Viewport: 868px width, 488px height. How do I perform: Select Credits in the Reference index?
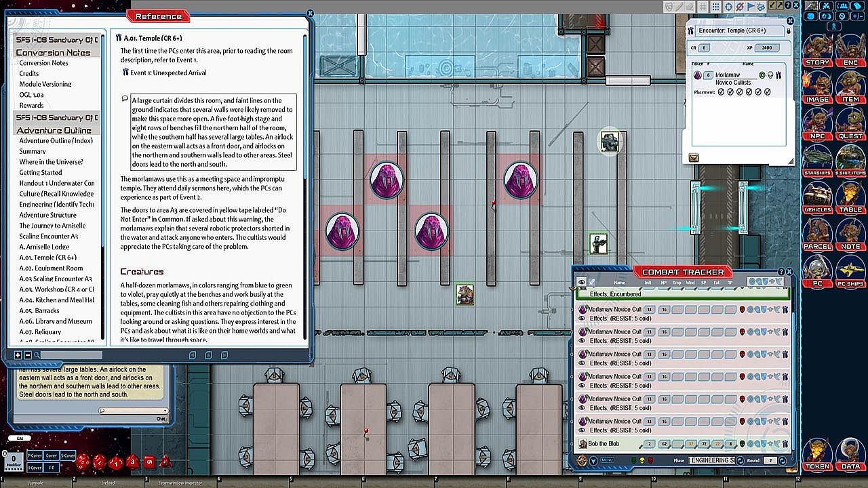tap(29, 73)
